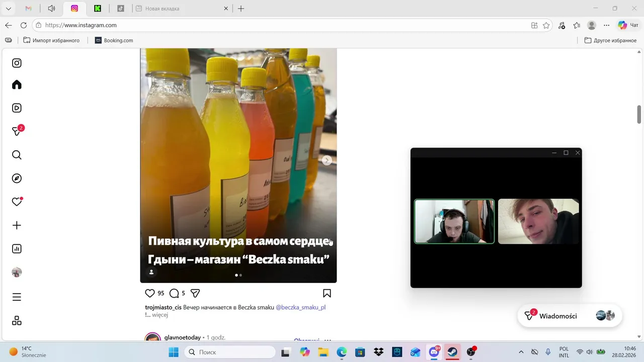Open profile avatar in Instagram sidebar
Image resolution: width=644 pixels, height=362 pixels.
(x=17, y=272)
